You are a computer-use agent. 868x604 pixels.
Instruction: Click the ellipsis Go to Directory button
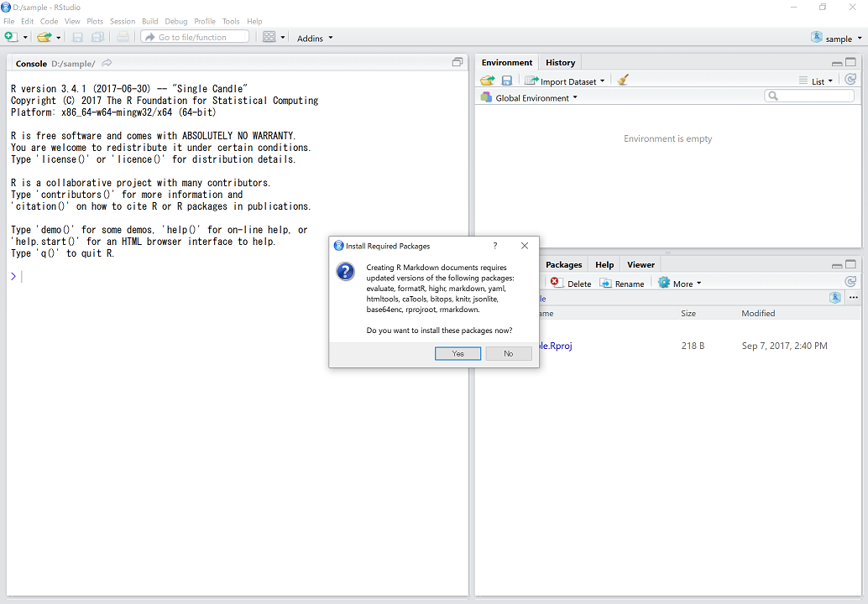(x=854, y=298)
